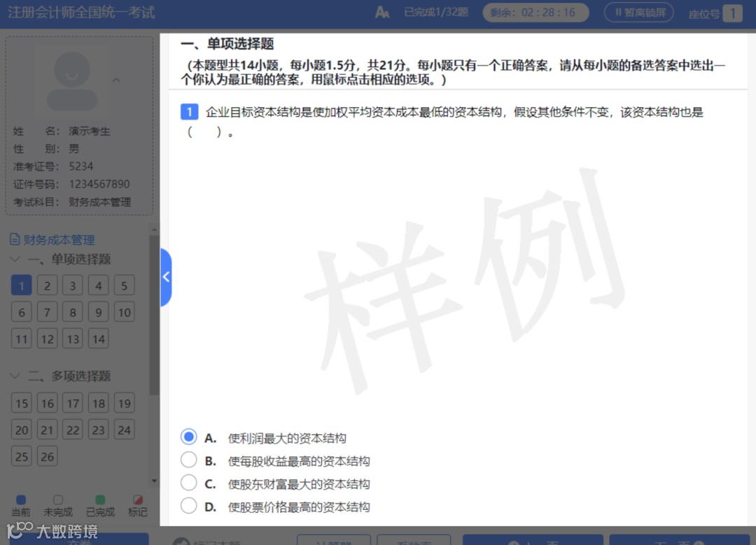Viewport: 756px width, 545px height.
Task: Jump to question 6
Action: tap(21, 312)
